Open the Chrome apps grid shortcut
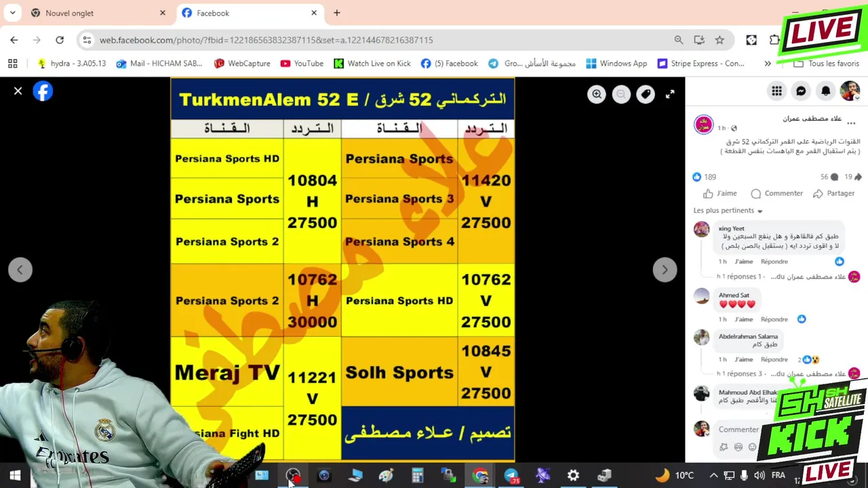Screen dimensions: 868x488 point(12,63)
